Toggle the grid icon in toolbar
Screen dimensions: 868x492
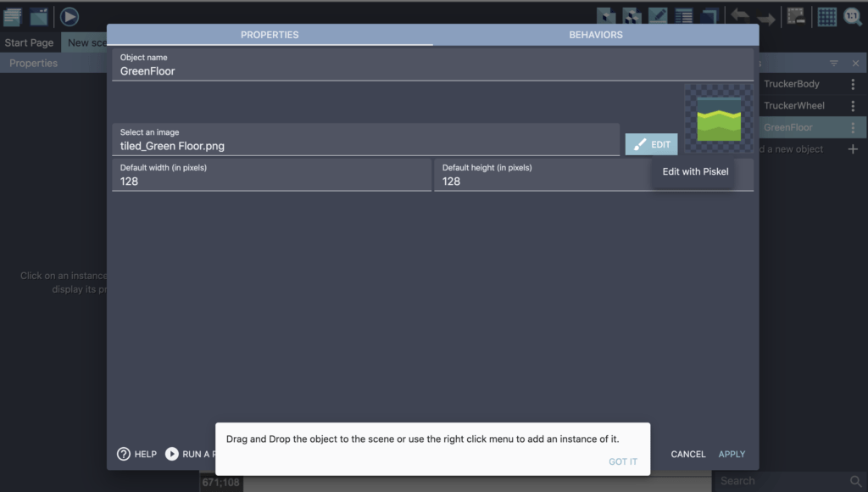pos(827,17)
